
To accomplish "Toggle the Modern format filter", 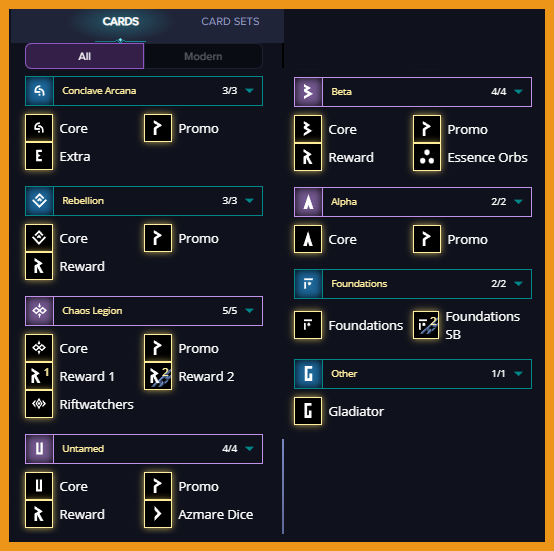I will click(x=203, y=56).
